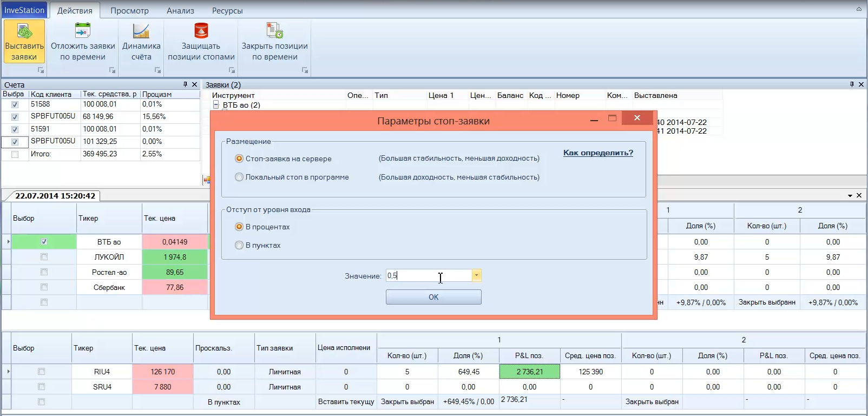Image resolution: width=868 pixels, height=416 pixels.
Task: Select Защищать позиции стопами tool
Action: coord(201,42)
